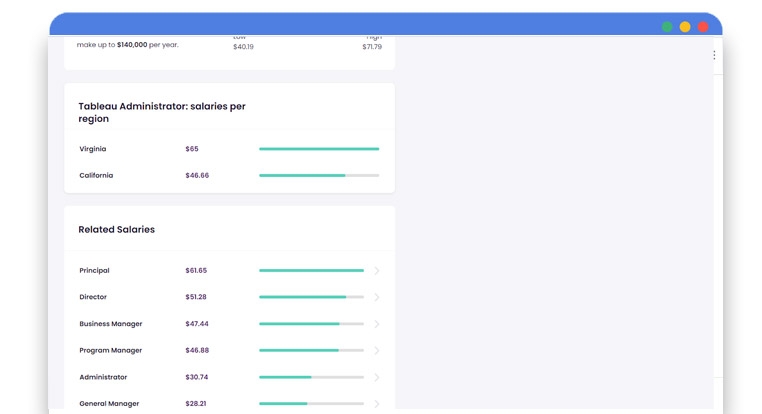Open the Director salary link

[93, 297]
